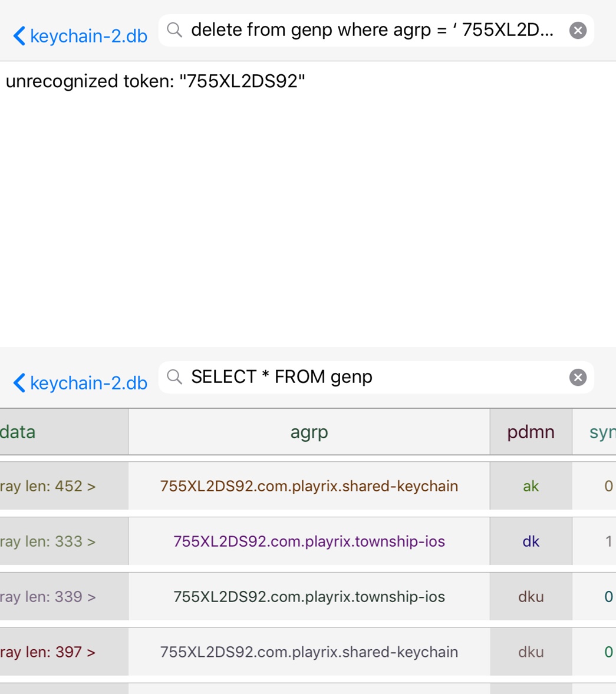This screenshot has width=616, height=694.
Task: Select first shared-keychain agrp cell with ak
Action: click(x=309, y=486)
